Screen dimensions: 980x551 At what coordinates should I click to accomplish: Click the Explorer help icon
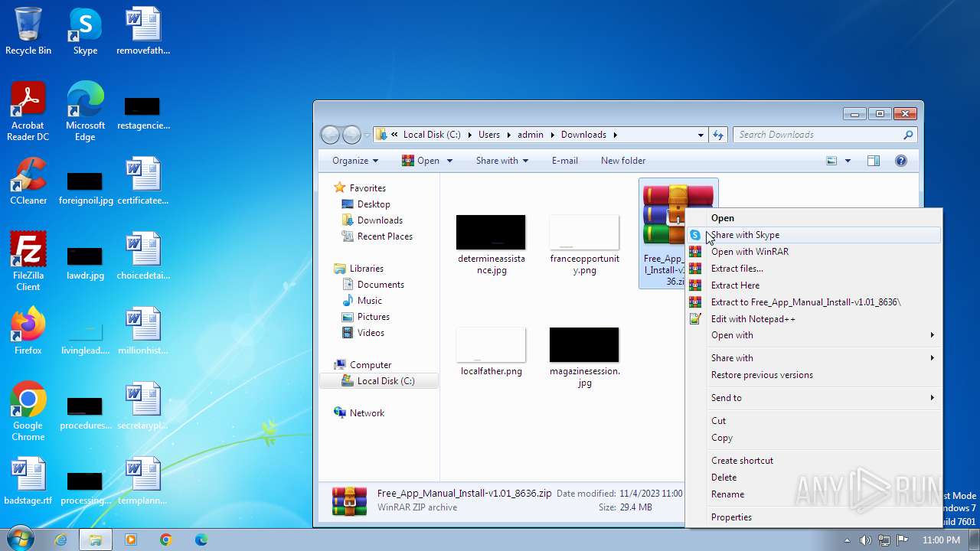point(901,161)
